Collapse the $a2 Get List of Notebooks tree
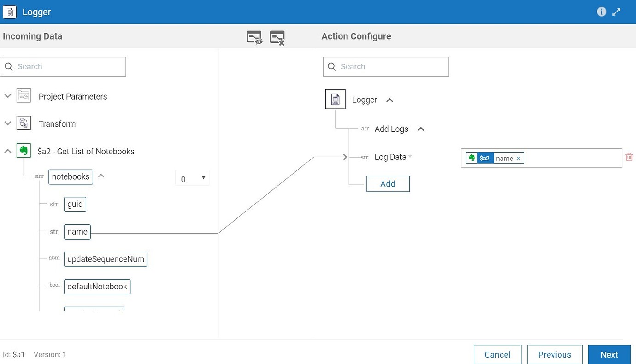 7,151
